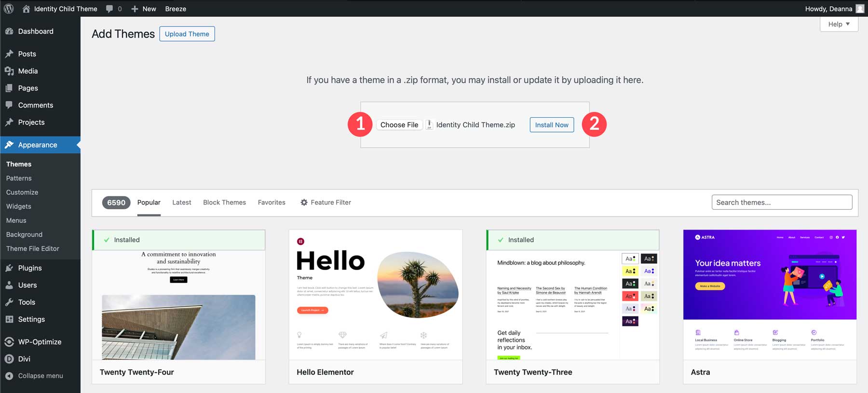The height and width of the screenshot is (393, 868).
Task: Click the Dashboard gauge icon
Action: pyautogui.click(x=9, y=31)
